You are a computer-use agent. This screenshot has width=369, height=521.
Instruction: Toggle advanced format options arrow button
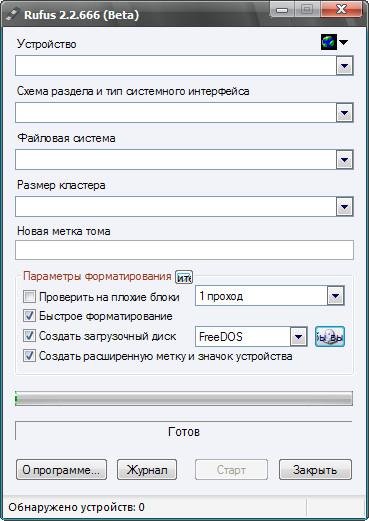[x=184, y=277]
